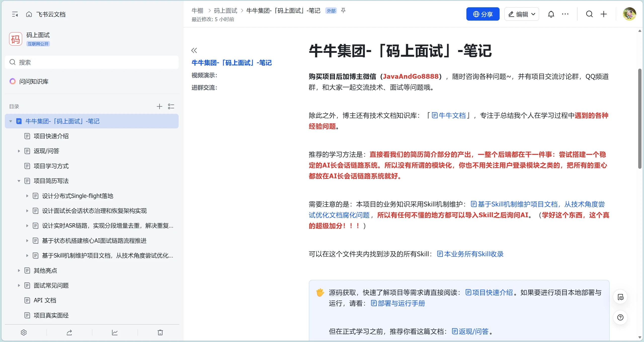Expand 设计分布式Single-flight落地 node
The width and height of the screenshot is (644, 342).
(27, 196)
